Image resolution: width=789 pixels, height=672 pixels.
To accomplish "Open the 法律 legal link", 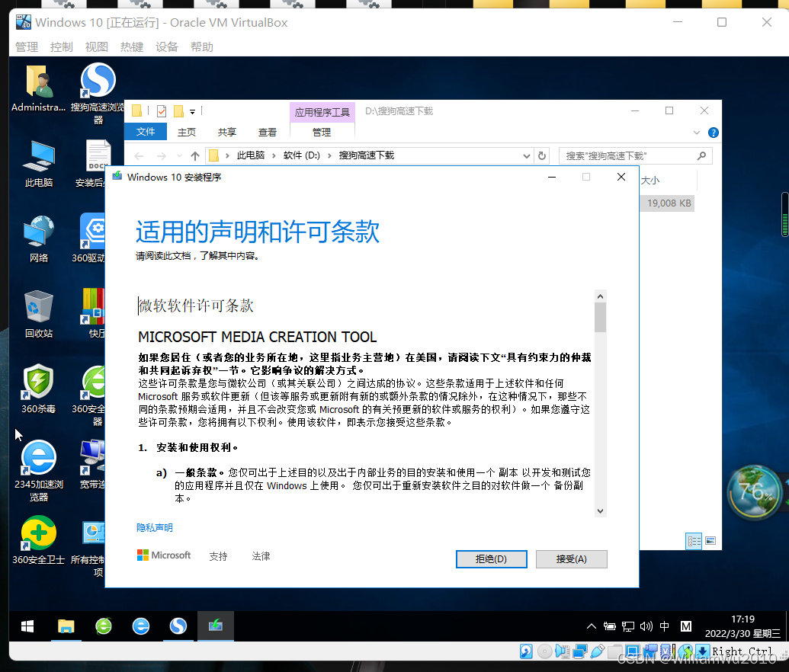I will [261, 556].
